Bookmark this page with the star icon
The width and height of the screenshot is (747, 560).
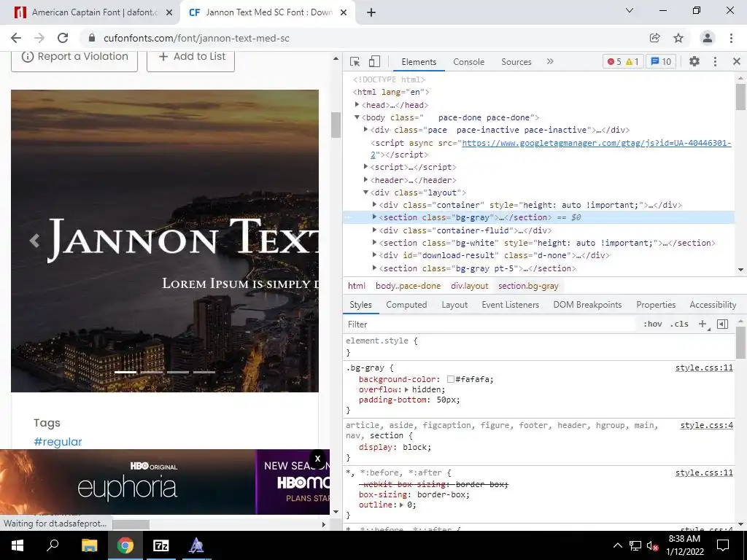678,38
